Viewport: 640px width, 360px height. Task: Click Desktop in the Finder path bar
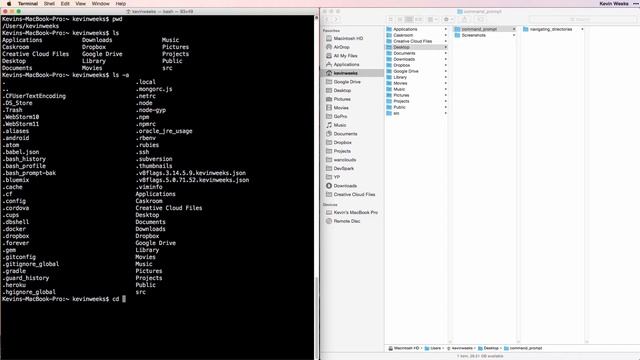pyautogui.click(x=488, y=348)
